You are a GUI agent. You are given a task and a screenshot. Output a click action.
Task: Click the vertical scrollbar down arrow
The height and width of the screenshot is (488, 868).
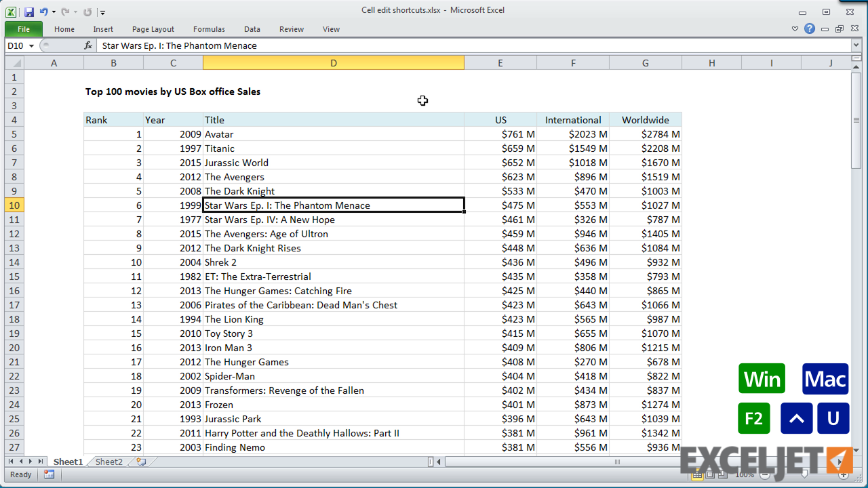click(856, 449)
